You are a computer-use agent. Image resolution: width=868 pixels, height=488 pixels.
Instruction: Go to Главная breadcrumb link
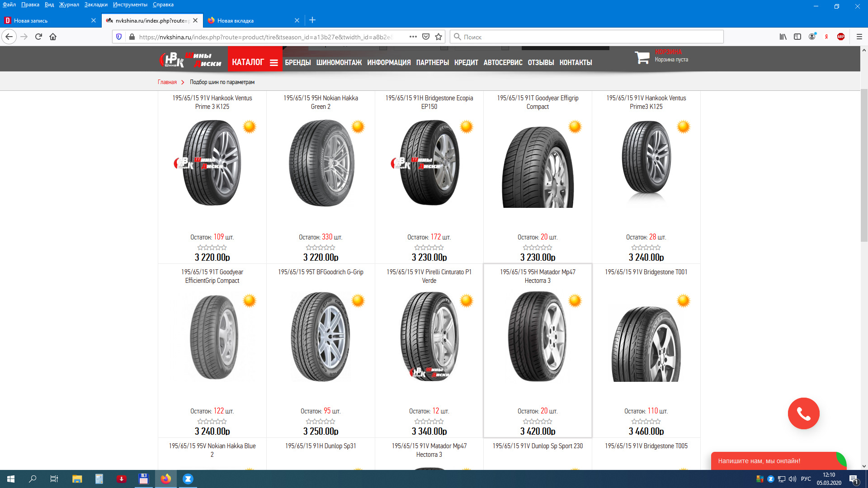pyautogui.click(x=167, y=82)
